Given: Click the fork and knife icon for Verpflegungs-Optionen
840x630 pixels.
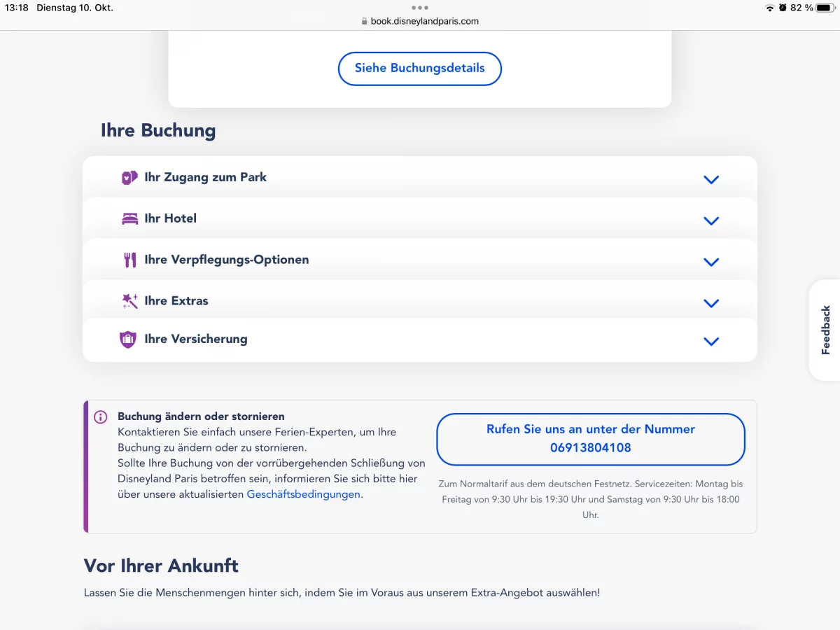Looking at the screenshot, I should 129,260.
